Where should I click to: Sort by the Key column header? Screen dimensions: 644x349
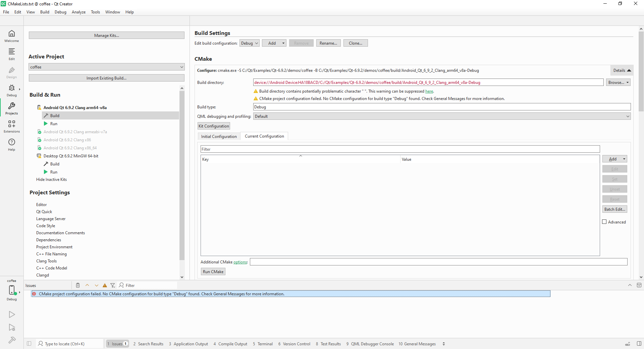coord(301,159)
